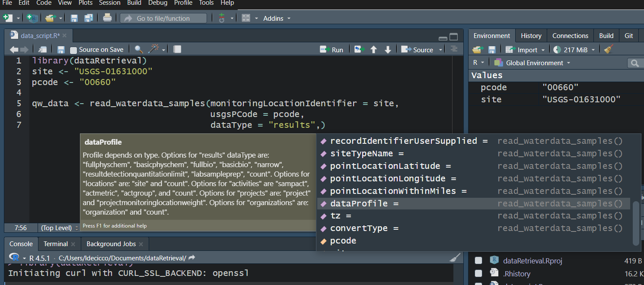
Task: Click the autocomplete list scrollbar
Action: tap(636, 223)
